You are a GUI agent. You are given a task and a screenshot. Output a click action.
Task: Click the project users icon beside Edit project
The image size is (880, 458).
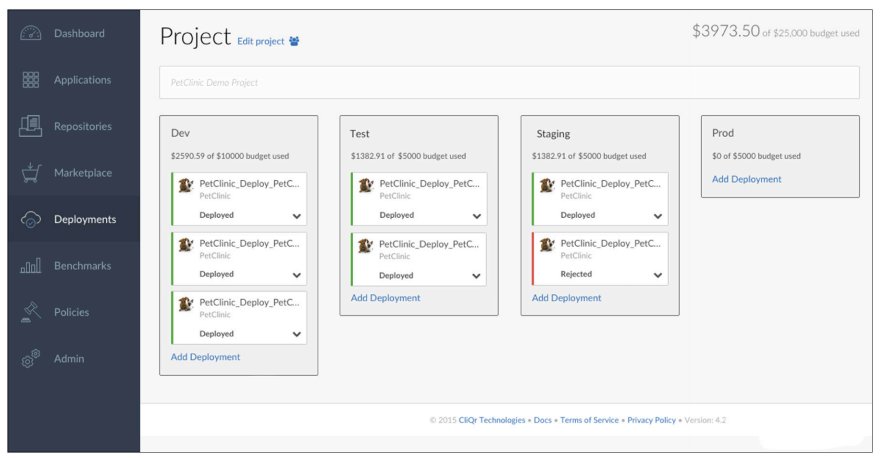294,42
